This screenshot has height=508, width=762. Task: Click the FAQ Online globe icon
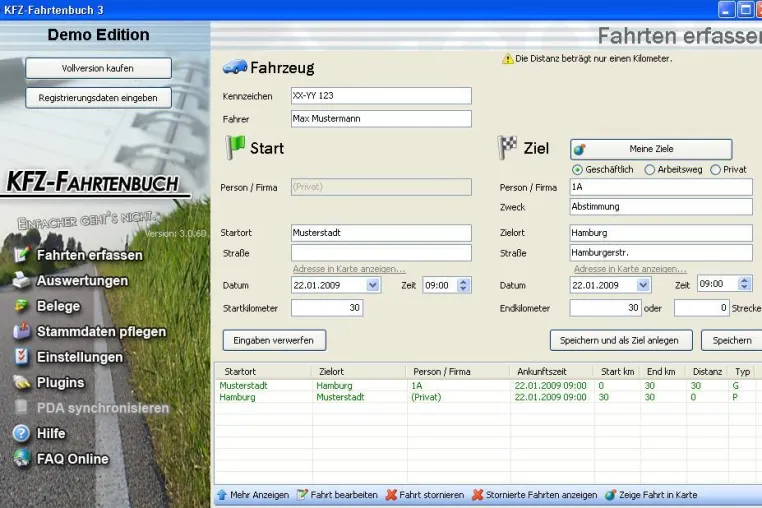pos(21,458)
